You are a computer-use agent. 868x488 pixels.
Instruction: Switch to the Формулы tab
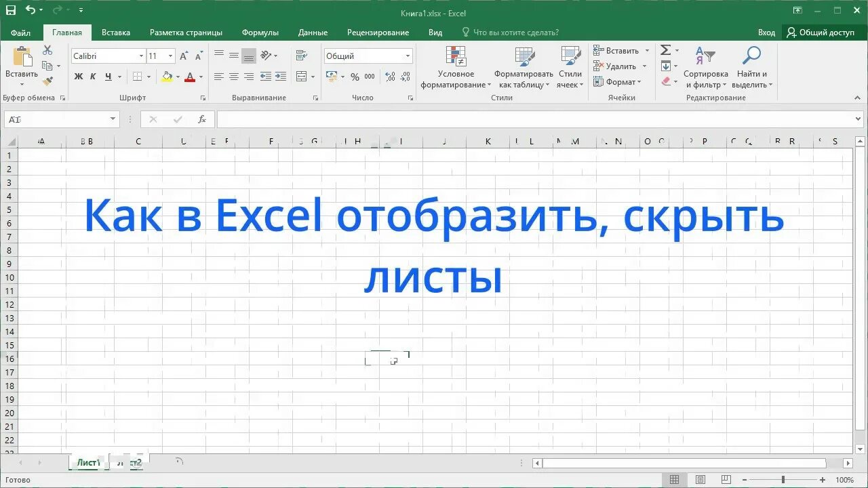point(260,33)
